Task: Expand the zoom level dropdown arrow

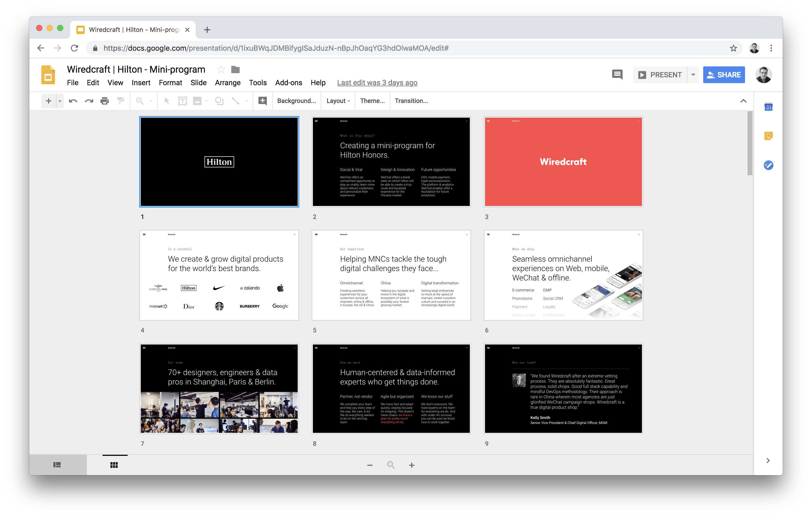Action: click(x=151, y=101)
